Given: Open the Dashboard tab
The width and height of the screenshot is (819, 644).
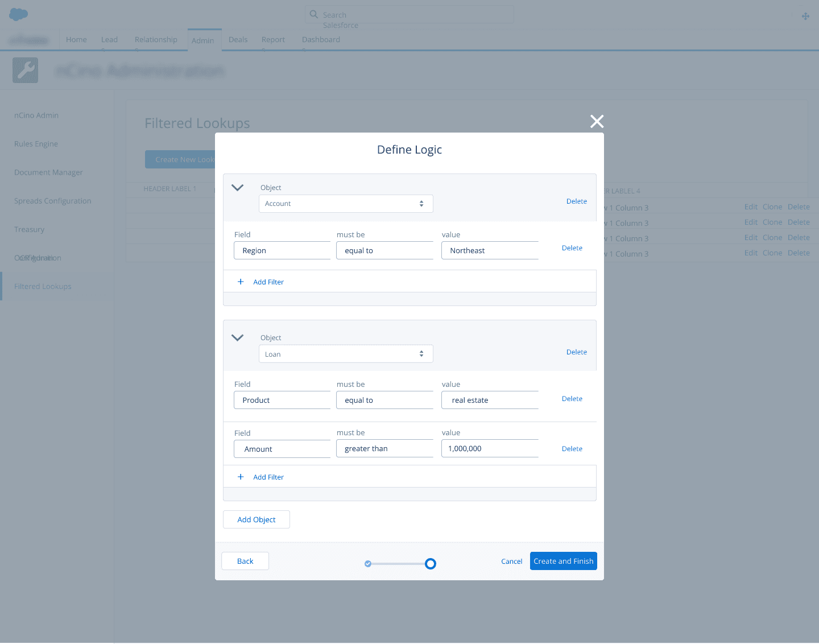Looking at the screenshot, I should 321,39.
